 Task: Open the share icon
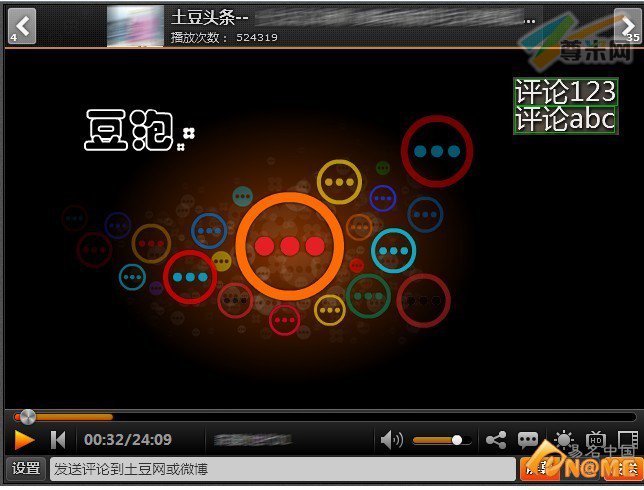(x=496, y=440)
